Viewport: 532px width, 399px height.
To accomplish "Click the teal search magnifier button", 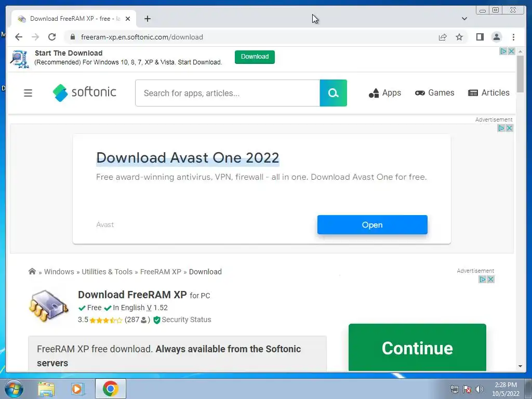I will click(333, 93).
